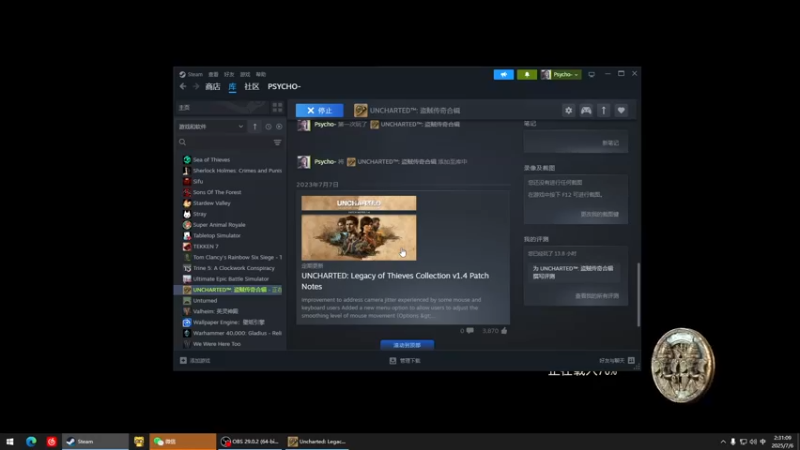Switch to the 库 (Library) tab

pyautogui.click(x=232, y=87)
